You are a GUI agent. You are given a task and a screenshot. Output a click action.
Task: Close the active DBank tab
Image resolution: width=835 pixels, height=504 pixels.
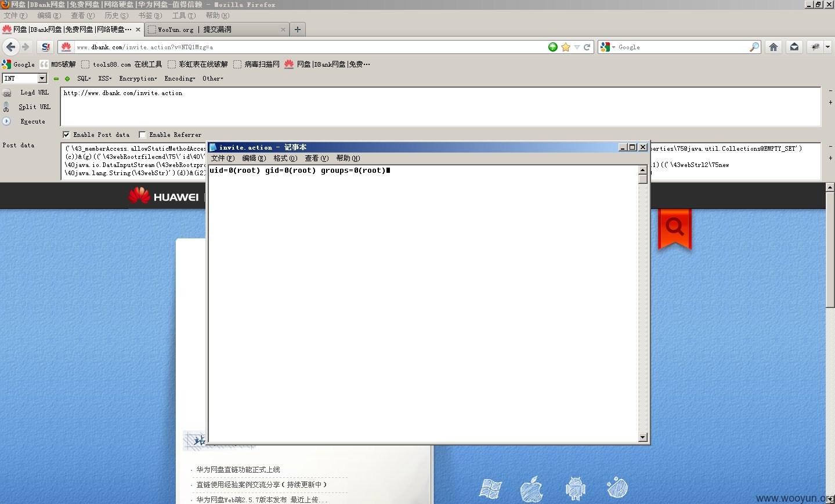pyautogui.click(x=138, y=29)
